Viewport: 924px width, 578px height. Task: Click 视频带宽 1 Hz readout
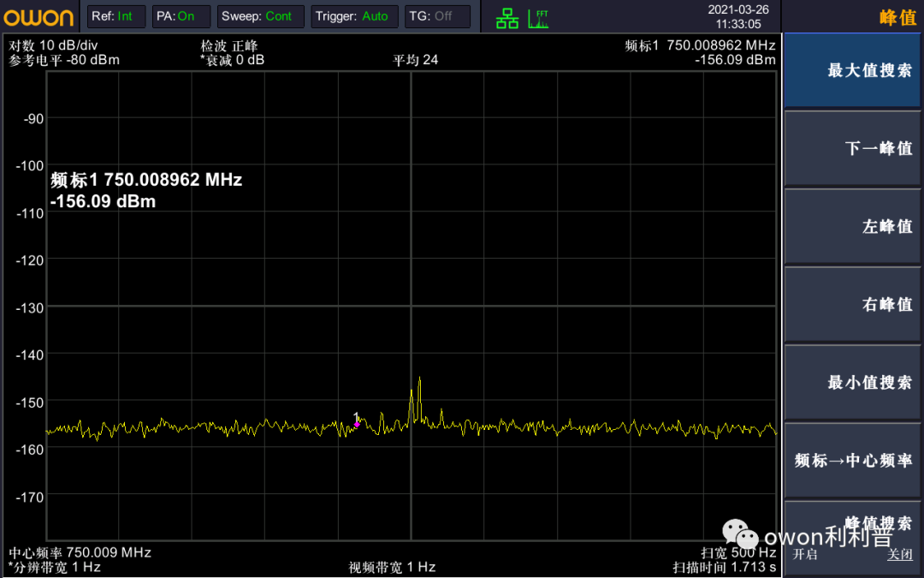pyautogui.click(x=392, y=568)
